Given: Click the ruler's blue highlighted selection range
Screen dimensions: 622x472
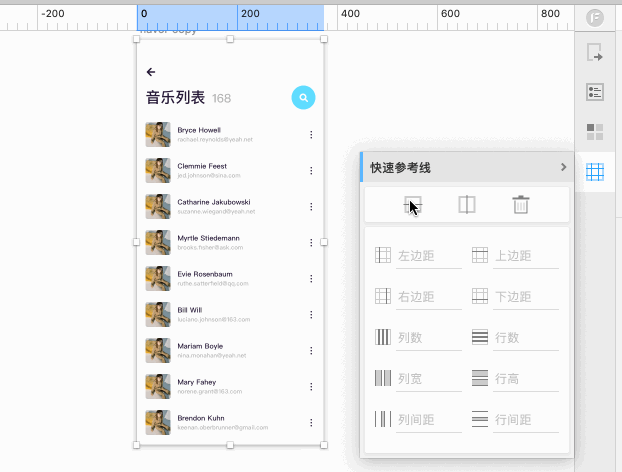Looking at the screenshot, I should (x=230, y=18).
